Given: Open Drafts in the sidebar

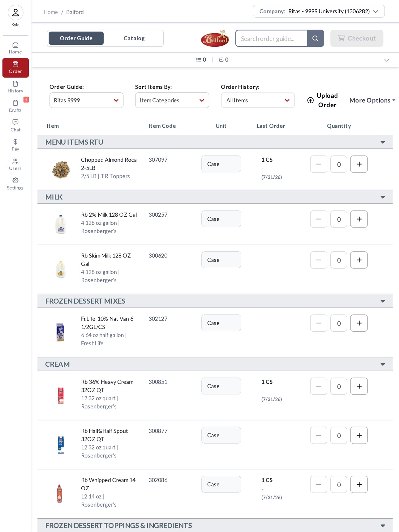Looking at the screenshot, I should tap(15, 106).
